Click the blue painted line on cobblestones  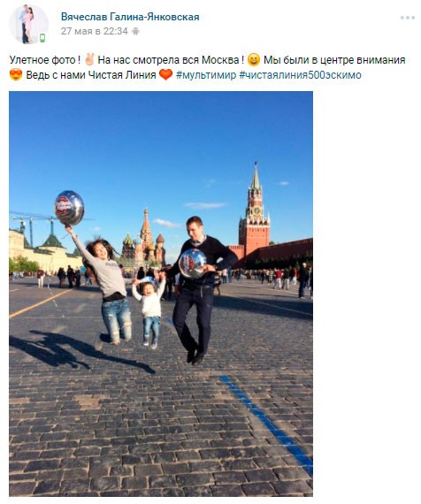(267, 424)
